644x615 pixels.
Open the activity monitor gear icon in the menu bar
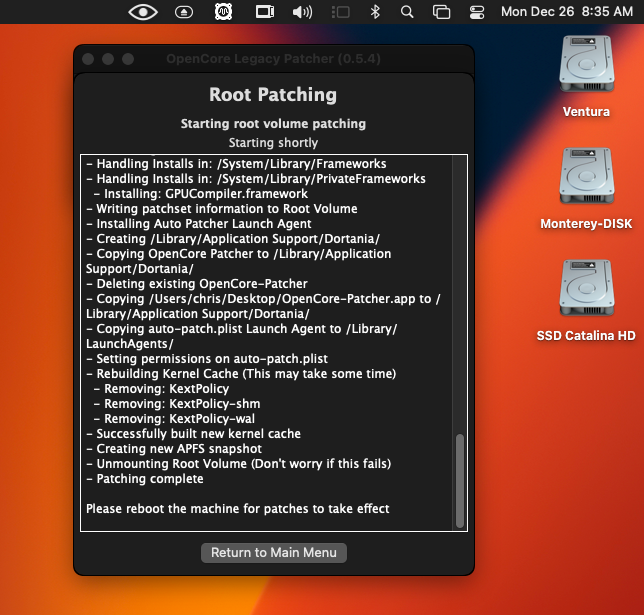(223, 12)
